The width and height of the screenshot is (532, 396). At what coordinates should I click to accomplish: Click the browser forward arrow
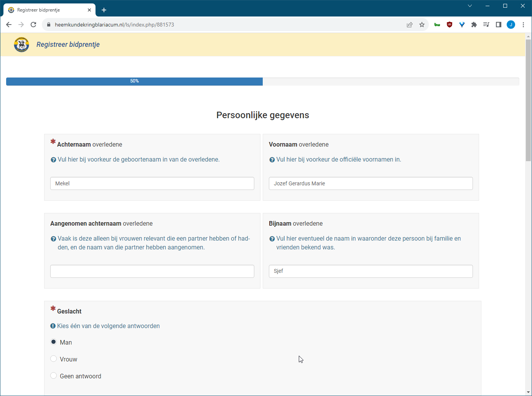[21, 25]
